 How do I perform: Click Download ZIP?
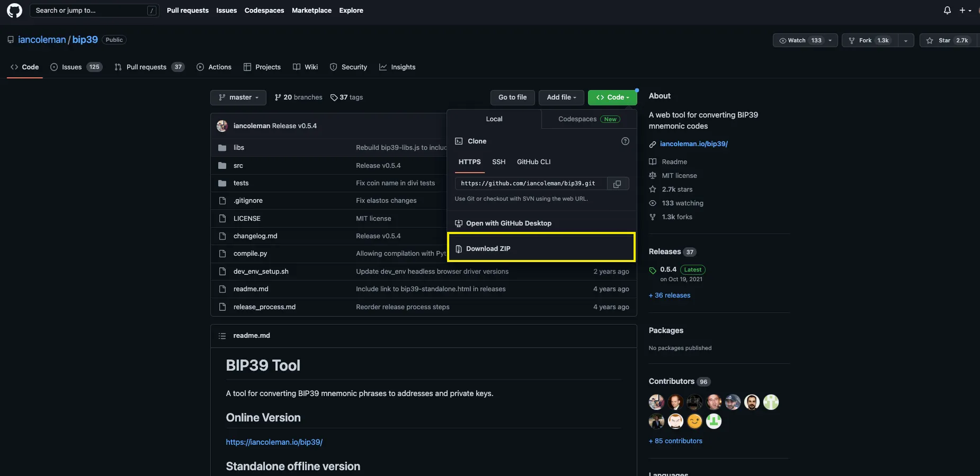541,247
